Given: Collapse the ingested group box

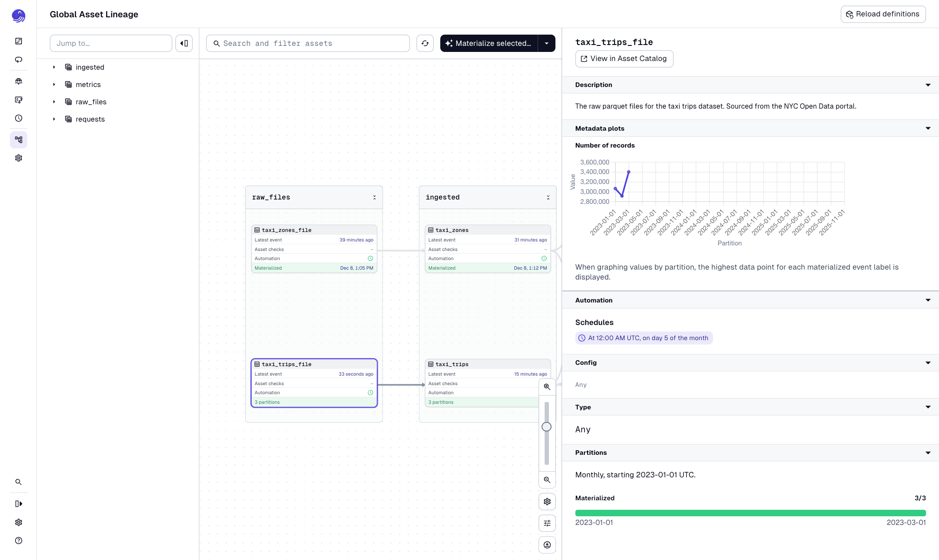Looking at the screenshot, I should 548,197.
